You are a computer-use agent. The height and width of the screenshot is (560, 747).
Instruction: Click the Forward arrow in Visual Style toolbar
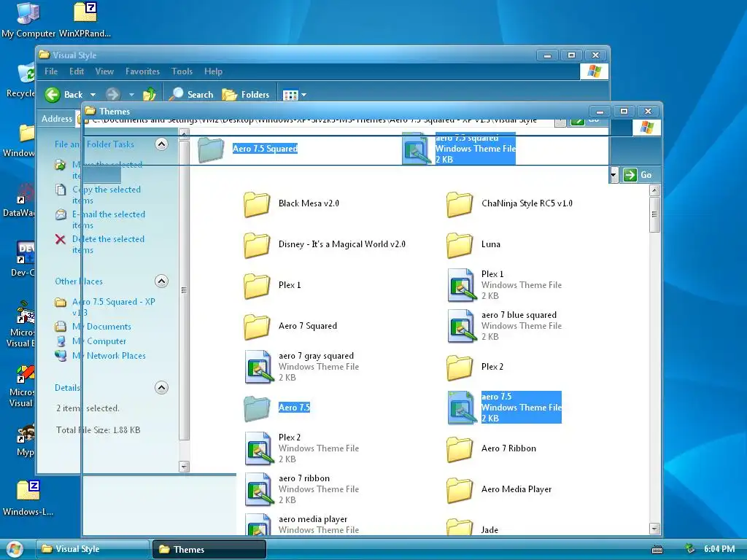(x=113, y=94)
